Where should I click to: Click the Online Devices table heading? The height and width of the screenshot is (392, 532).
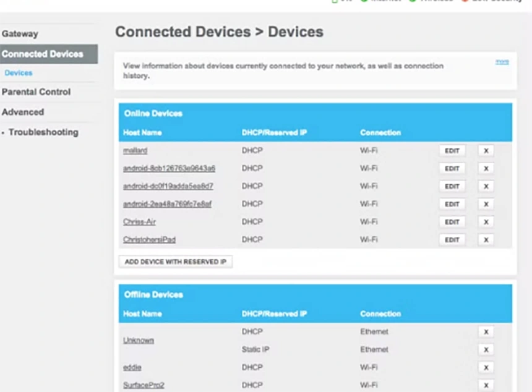(153, 114)
